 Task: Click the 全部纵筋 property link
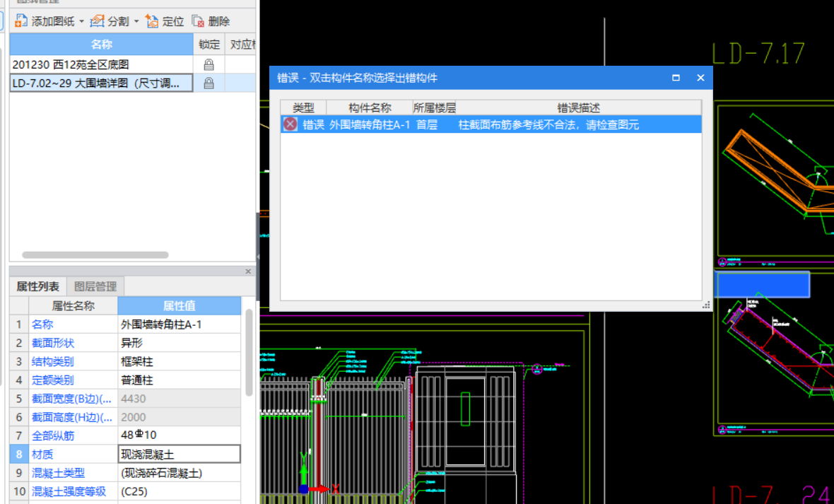click(x=53, y=435)
